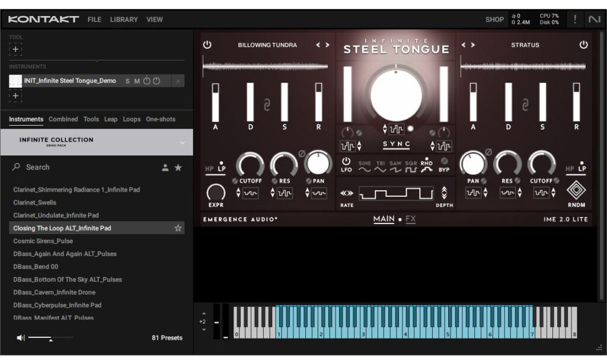
Task: Click the DEPTH arrows icon
Action: point(444,193)
